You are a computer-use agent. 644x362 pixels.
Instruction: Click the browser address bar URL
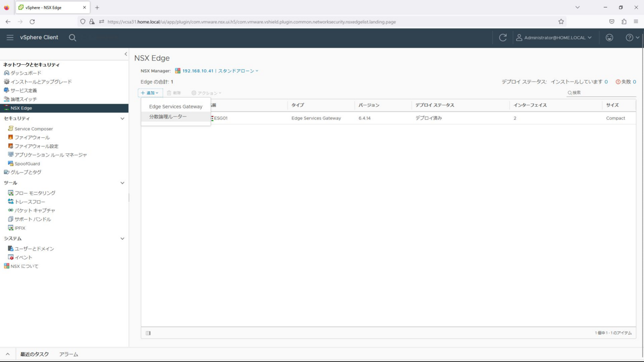(251, 22)
